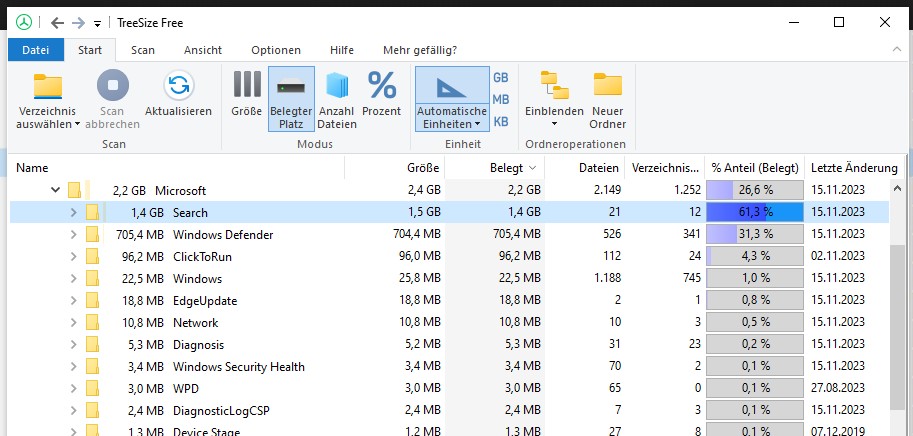Viewport: 913px width, 436px height.
Task: Click the Network folder icon
Action: pos(93,322)
